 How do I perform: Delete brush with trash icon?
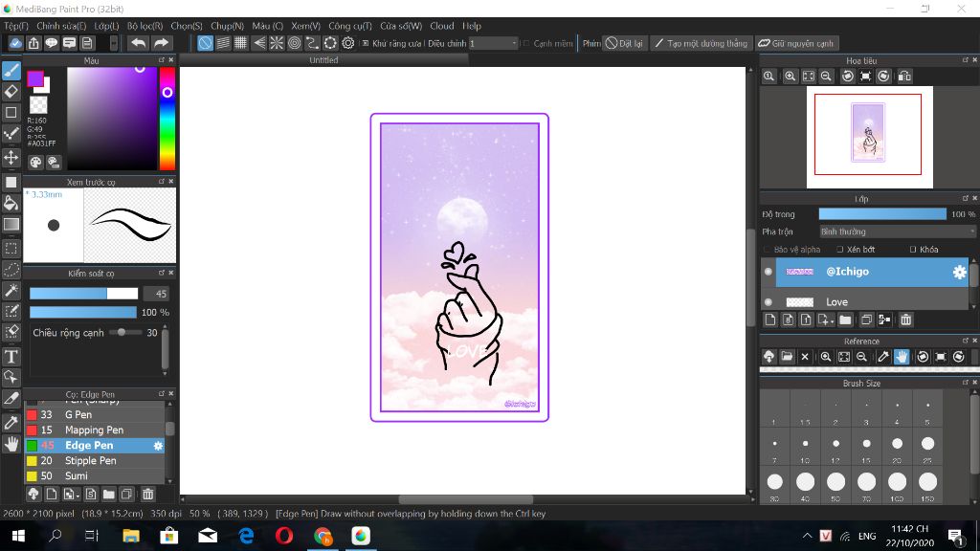[x=147, y=495]
